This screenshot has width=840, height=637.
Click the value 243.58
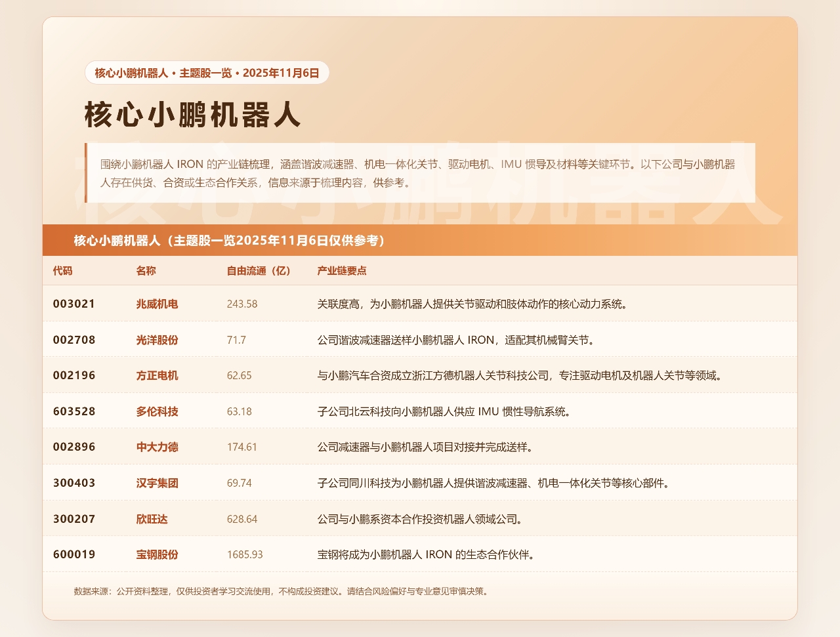pyautogui.click(x=242, y=304)
